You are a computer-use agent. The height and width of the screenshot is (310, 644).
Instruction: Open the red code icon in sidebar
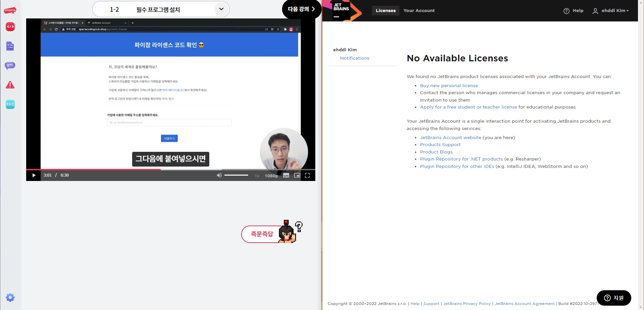[x=10, y=26]
